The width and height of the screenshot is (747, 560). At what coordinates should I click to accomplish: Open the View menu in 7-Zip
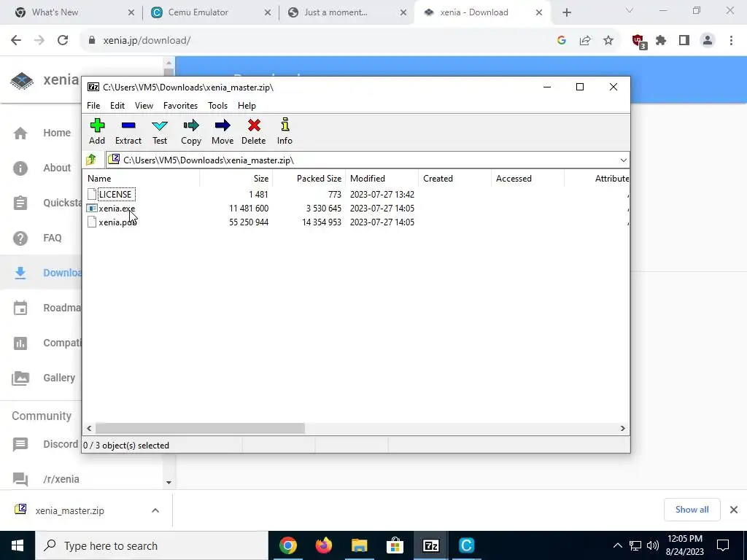point(144,106)
